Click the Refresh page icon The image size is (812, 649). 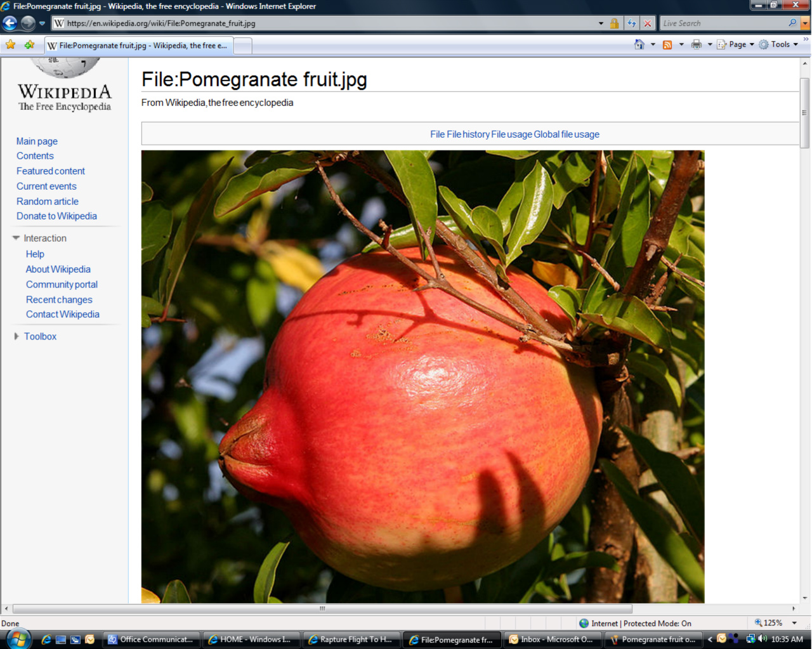(632, 23)
